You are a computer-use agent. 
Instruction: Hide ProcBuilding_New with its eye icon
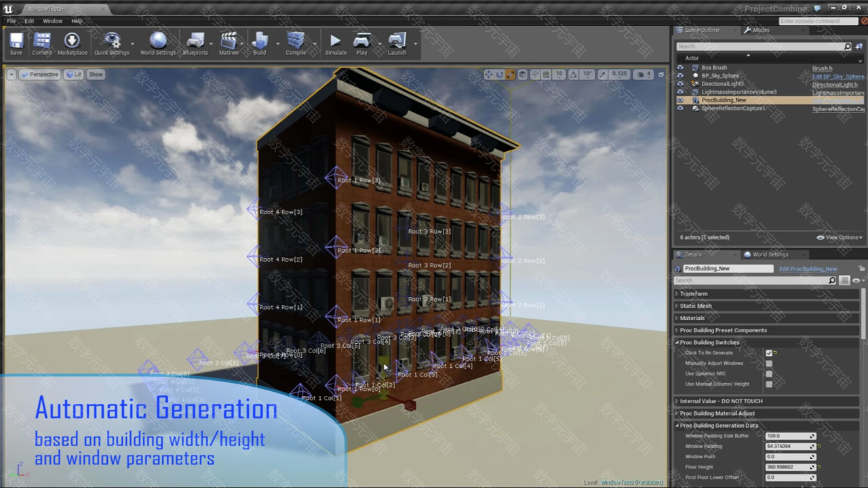[x=681, y=100]
